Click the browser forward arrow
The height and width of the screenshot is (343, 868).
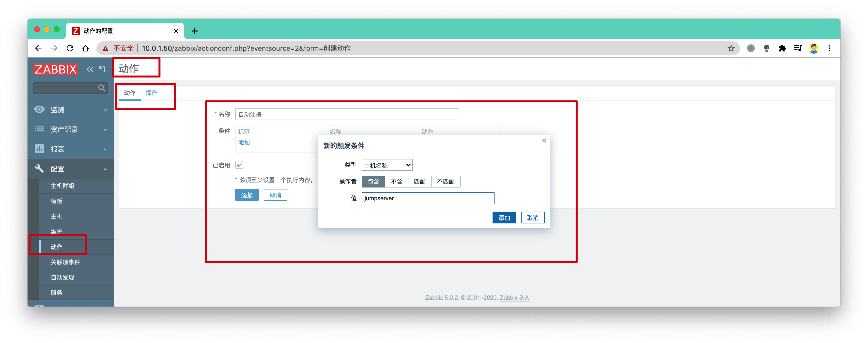coord(54,48)
